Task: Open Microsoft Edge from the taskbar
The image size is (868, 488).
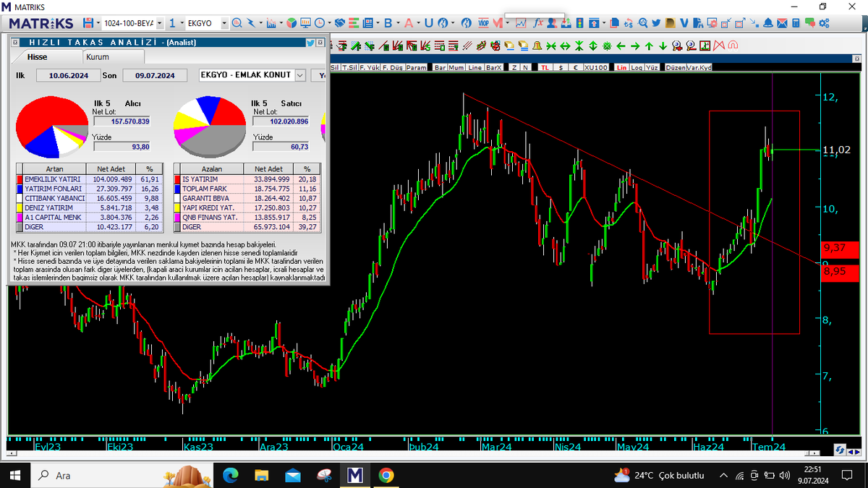Action: 230,475
